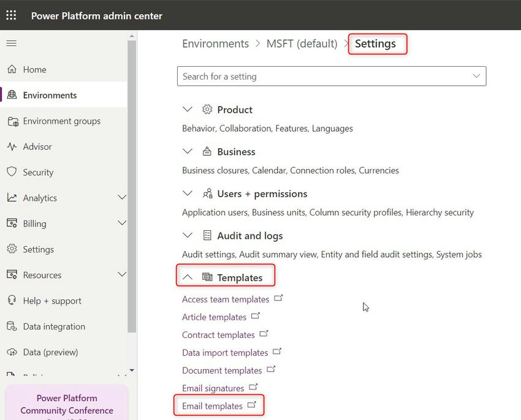Expand the Product settings section
The height and width of the screenshot is (420, 521).
188,110
